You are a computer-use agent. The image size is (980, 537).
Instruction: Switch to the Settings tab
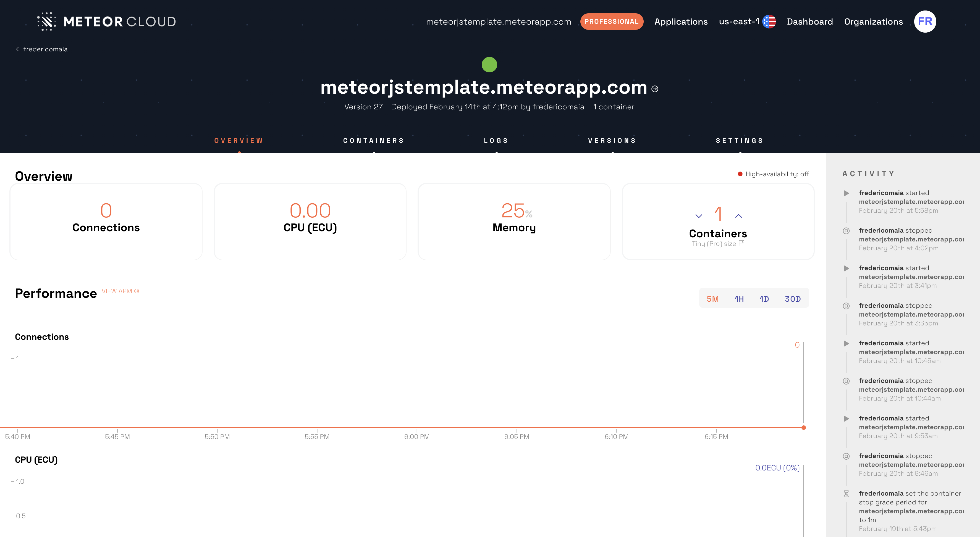tap(740, 141)
